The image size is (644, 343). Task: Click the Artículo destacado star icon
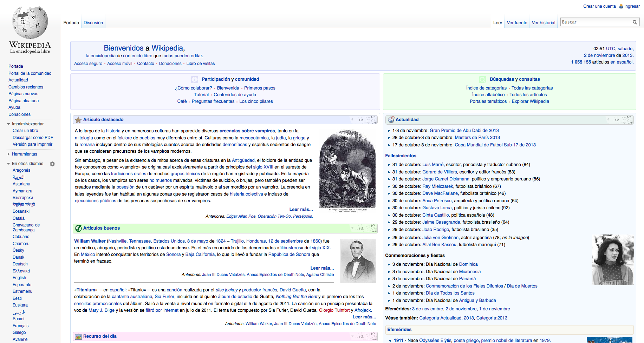(78, 120)
